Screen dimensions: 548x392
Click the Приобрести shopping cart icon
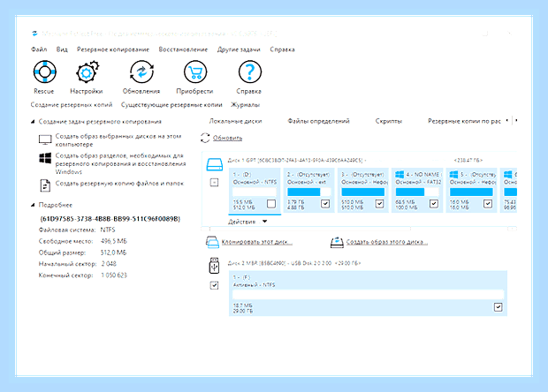pyautogui.click(x=195, y=72)
